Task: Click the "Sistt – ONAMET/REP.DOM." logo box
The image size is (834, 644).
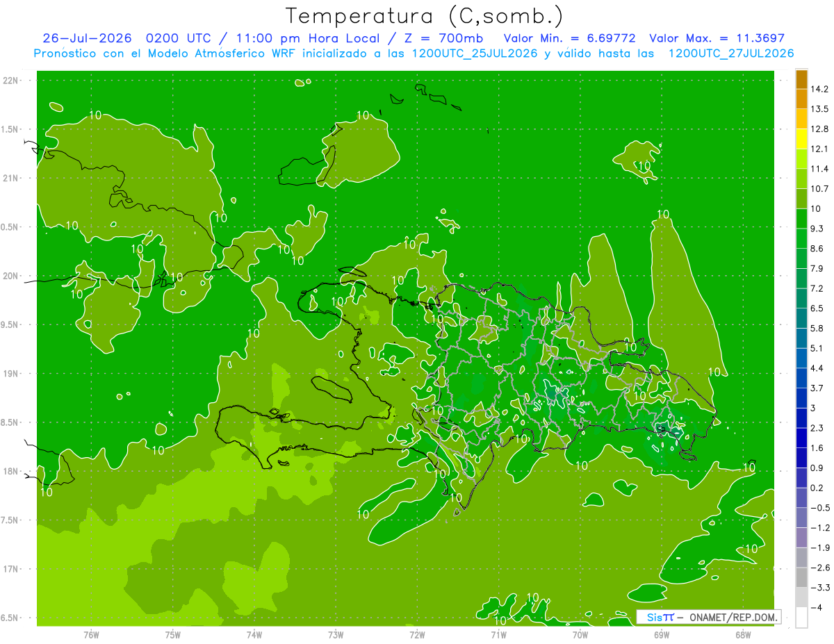Action: point(709,617)
